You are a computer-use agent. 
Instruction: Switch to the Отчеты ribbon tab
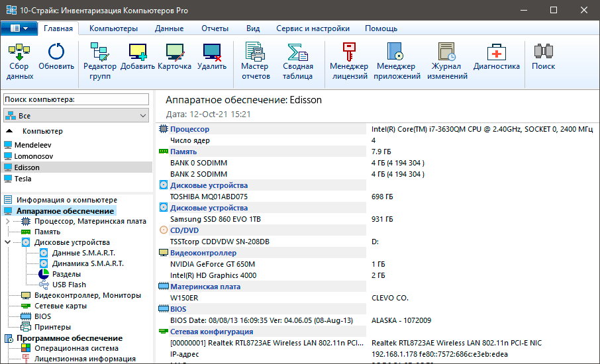point(215,28)
